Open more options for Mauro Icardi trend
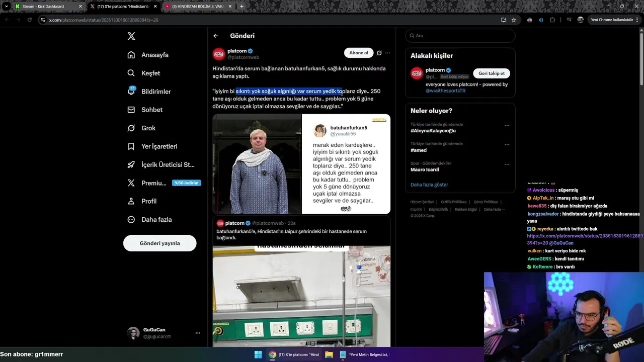The height and width of the screenshot is (362, 644). pyautogui.click(x=507, y=164)
